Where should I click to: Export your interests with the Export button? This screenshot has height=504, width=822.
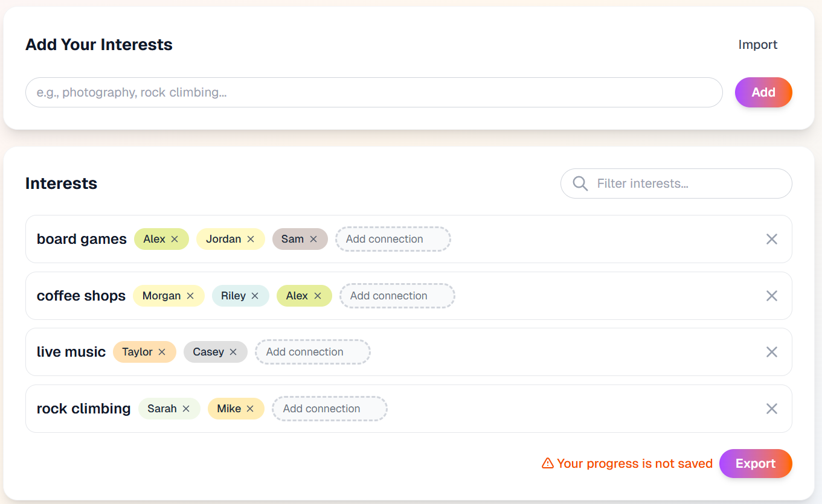tap(756, 463)
